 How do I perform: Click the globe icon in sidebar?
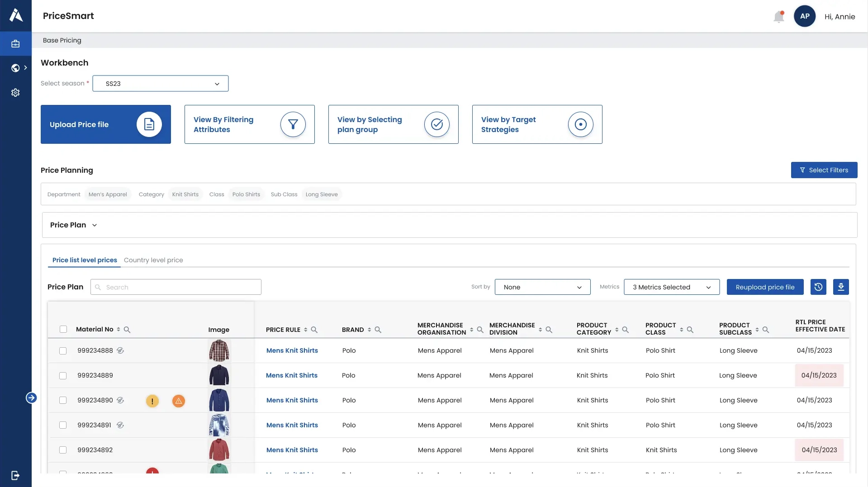tap(15, 68)
